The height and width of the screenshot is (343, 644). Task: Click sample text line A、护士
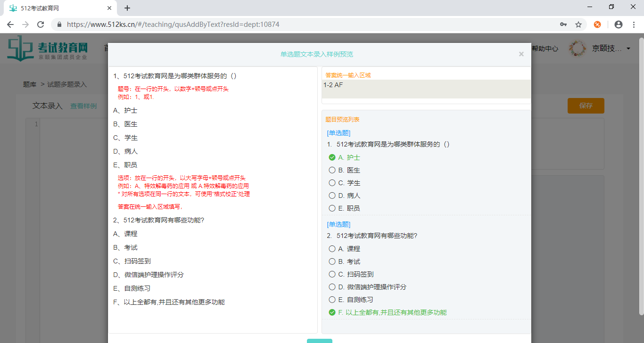[x=125, y=110]
